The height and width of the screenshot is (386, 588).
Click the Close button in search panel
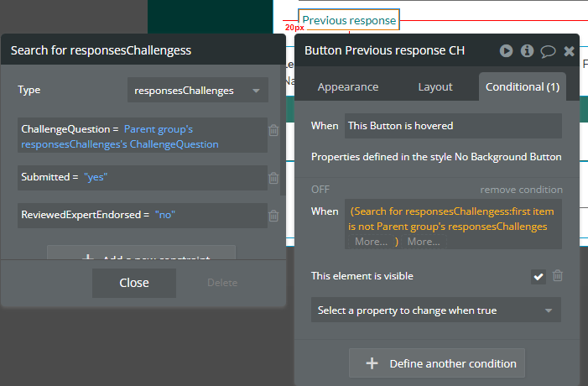(133, 283)
